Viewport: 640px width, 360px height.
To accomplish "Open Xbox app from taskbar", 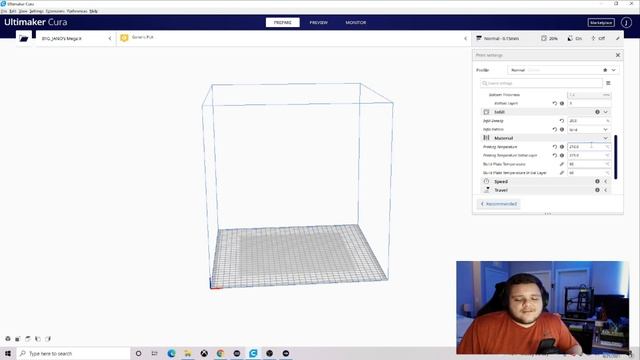I will pos(204,353).
